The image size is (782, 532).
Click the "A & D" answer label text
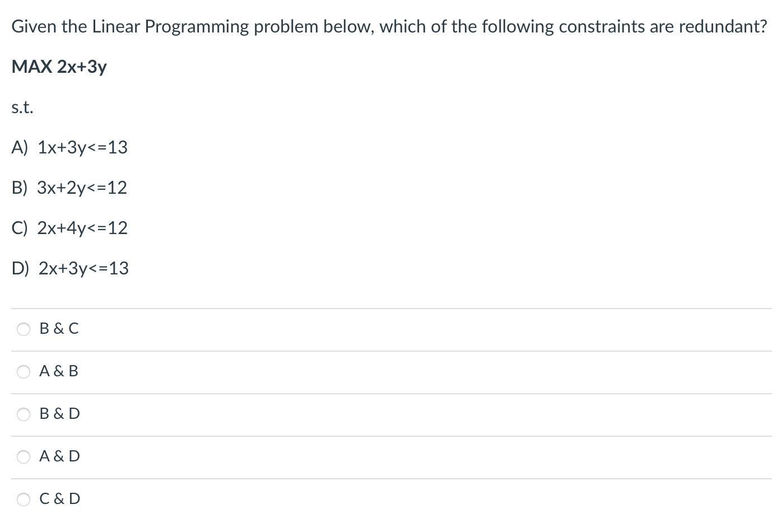click(58, 456)
